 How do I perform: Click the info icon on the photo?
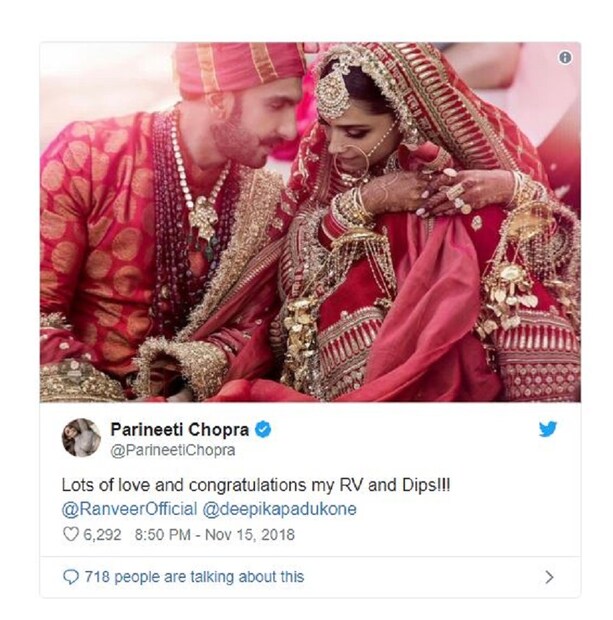coord(565,58)
